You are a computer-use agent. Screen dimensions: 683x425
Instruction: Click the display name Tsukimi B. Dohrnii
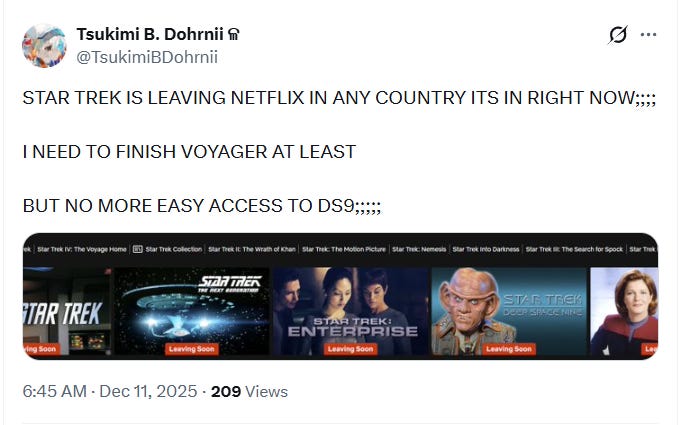[x=150, y=34]
